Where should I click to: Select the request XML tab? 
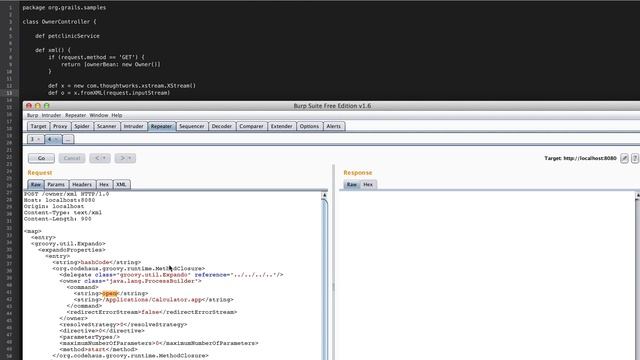click(121, 184)
